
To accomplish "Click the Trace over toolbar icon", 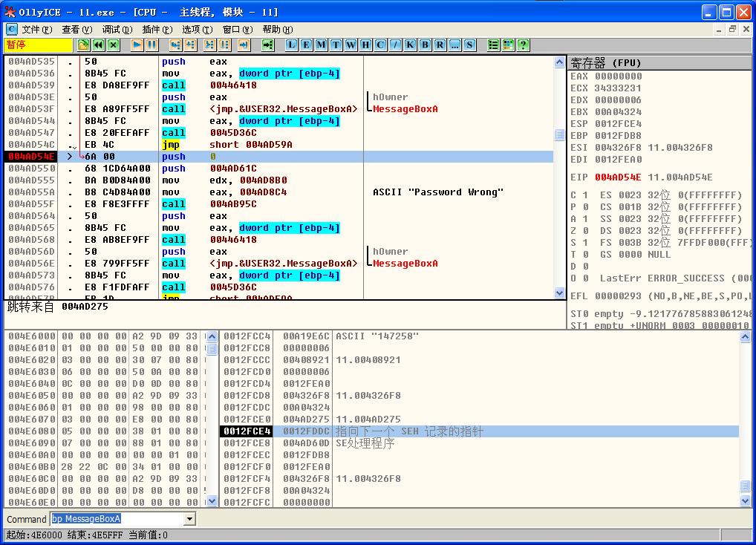I will click(x=224, y=45).
